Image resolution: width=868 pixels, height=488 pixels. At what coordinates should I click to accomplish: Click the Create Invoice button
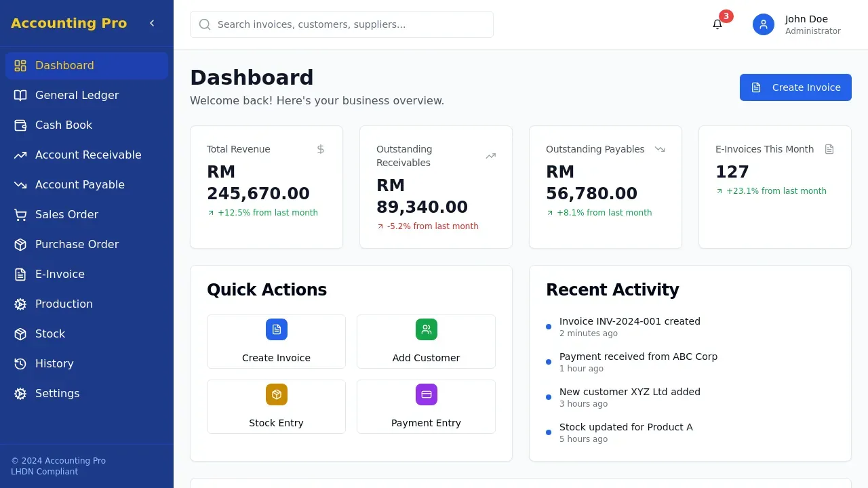[x=795, y=87]
